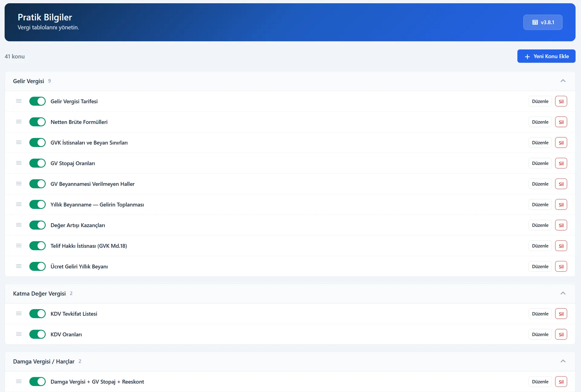Delete Telif Hakkı İstisnası (GVK Md.18)
The height and width of the screenshot is (392, 581).
coord(561,246)
